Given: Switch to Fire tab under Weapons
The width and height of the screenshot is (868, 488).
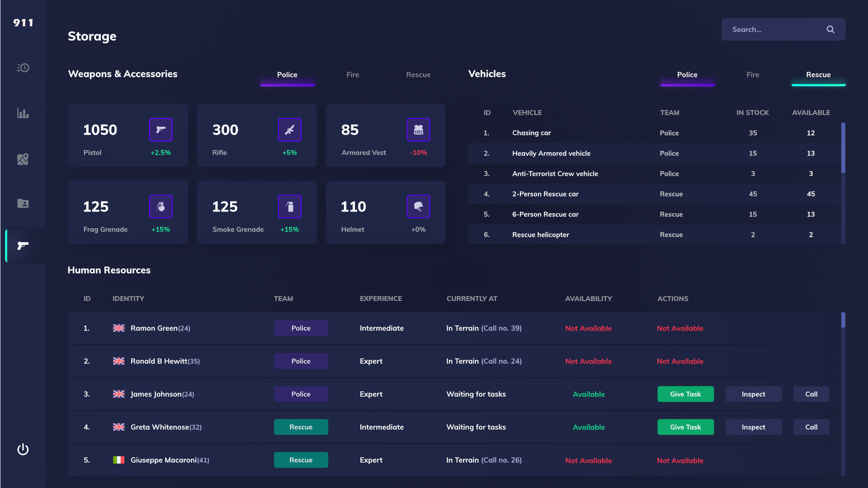Looking at the screenshot, I should (x=353, y=75).
